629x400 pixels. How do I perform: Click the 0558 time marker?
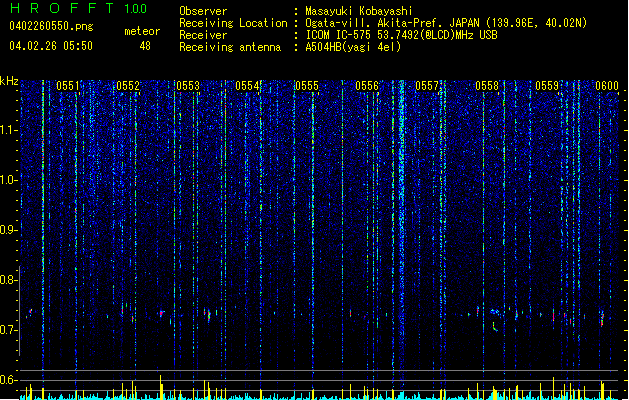coord(487,86)
